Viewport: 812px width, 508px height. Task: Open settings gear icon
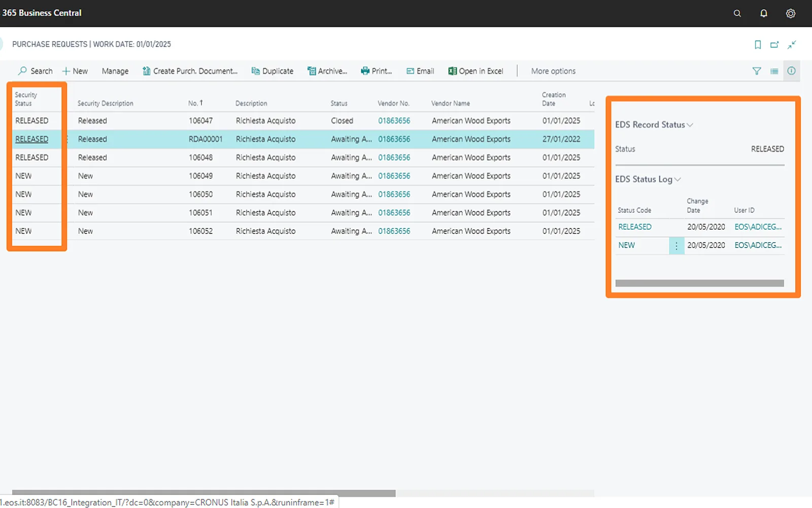coord(790,13)
